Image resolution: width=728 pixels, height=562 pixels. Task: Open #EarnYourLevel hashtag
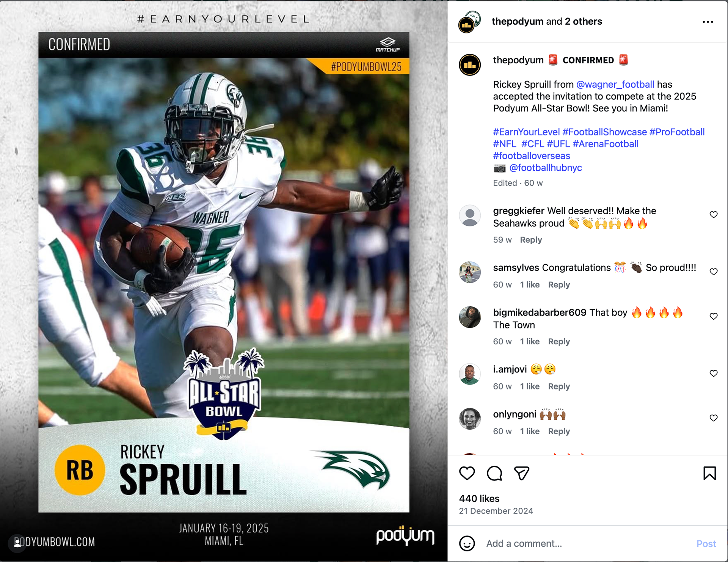click(526, 132)
